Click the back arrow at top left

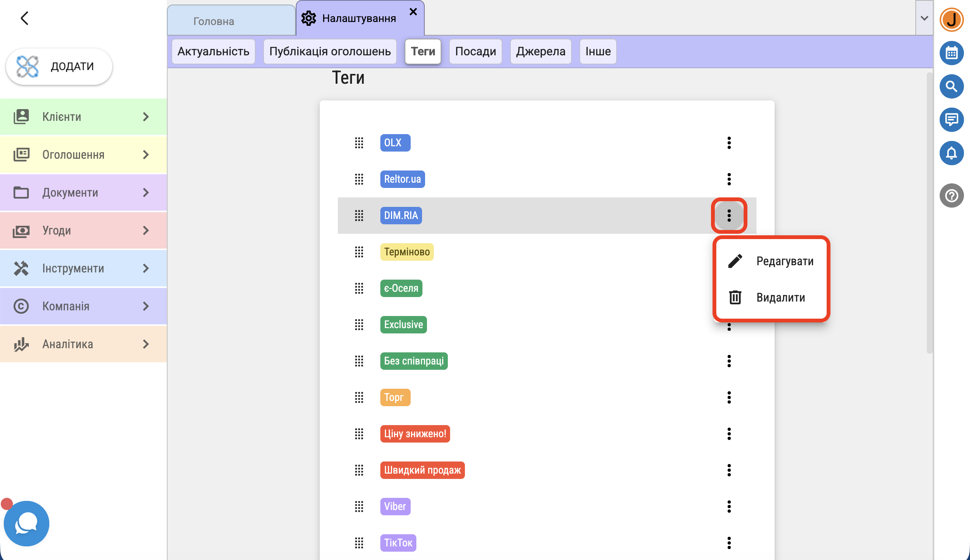tap(24, 18)
